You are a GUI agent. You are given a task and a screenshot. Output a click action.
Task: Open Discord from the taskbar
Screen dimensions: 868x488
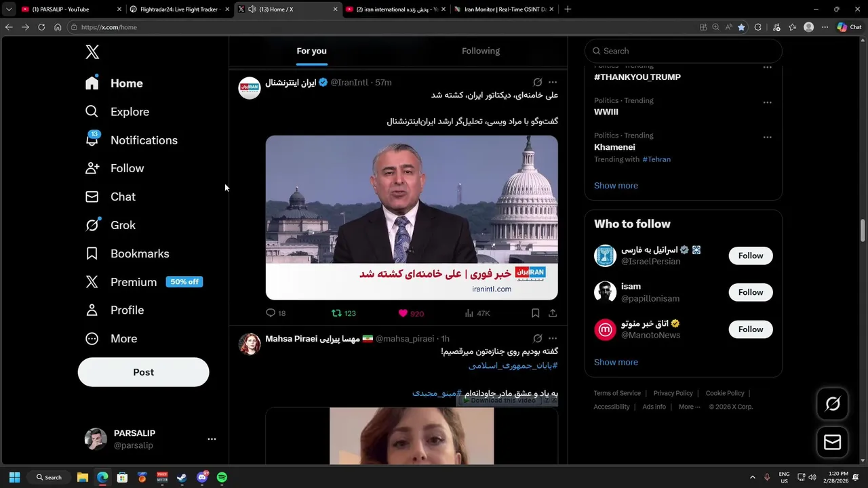pyautogui.click(x=202, y=477)
